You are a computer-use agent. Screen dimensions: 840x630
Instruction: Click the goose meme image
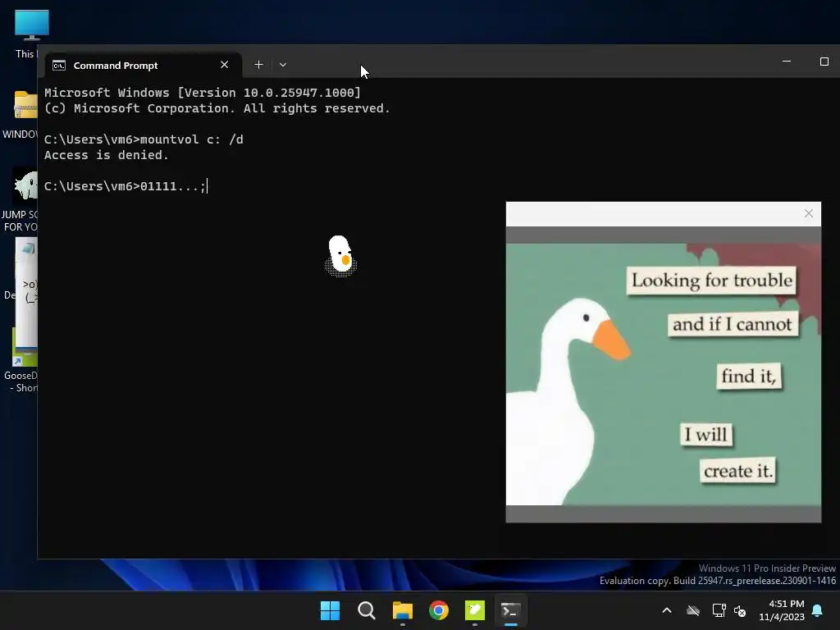[x=663, y=374]
